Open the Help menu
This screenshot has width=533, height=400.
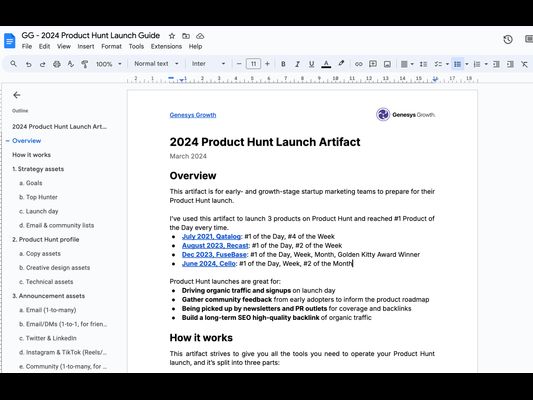195,47
